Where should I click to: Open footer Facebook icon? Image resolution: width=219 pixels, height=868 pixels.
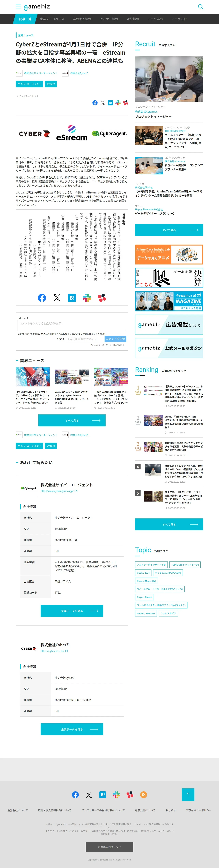point(75,795)
